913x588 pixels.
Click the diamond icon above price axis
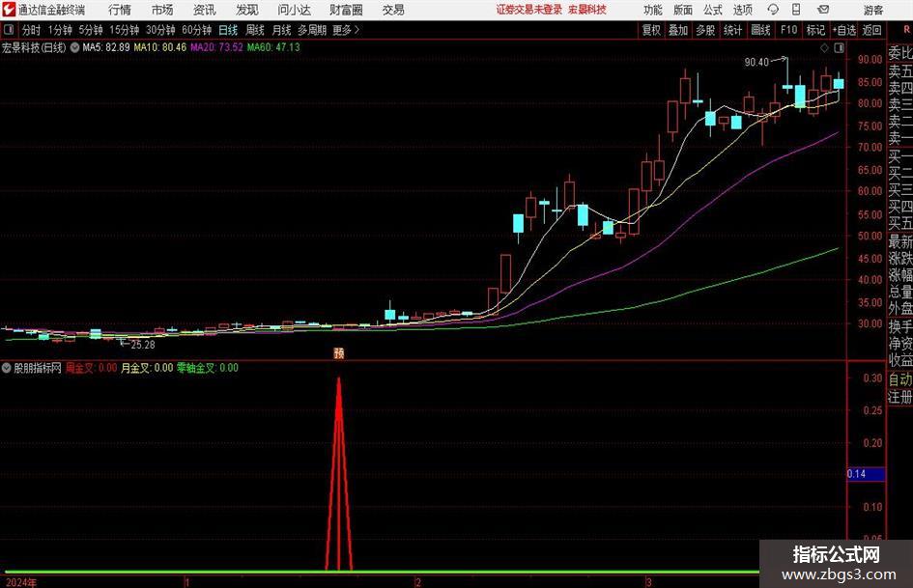pos(824,48)
